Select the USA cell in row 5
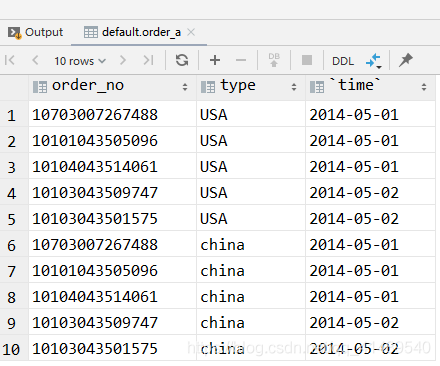Viewport: 440px width, 366px height. pos(251,218)
